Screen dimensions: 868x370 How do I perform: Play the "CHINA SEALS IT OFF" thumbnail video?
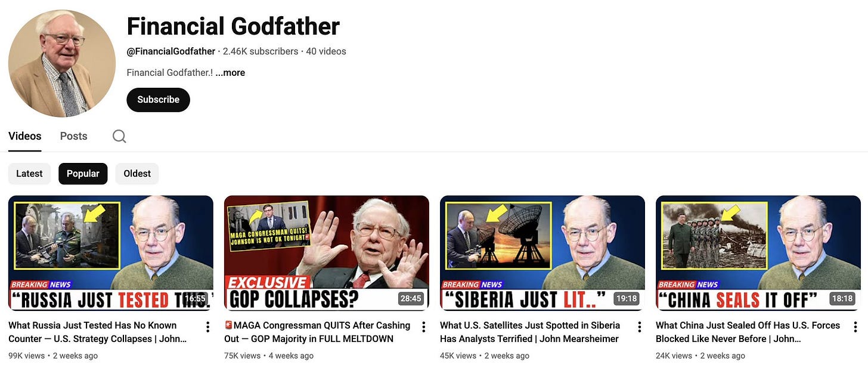pyautogui.click(x=758, y=253)
